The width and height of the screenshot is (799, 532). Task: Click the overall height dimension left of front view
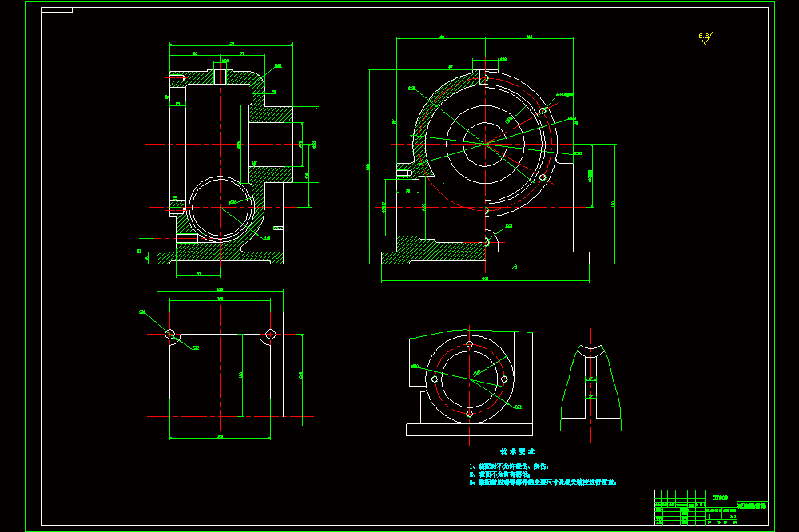pyautogui.click(x=368, y=167)
